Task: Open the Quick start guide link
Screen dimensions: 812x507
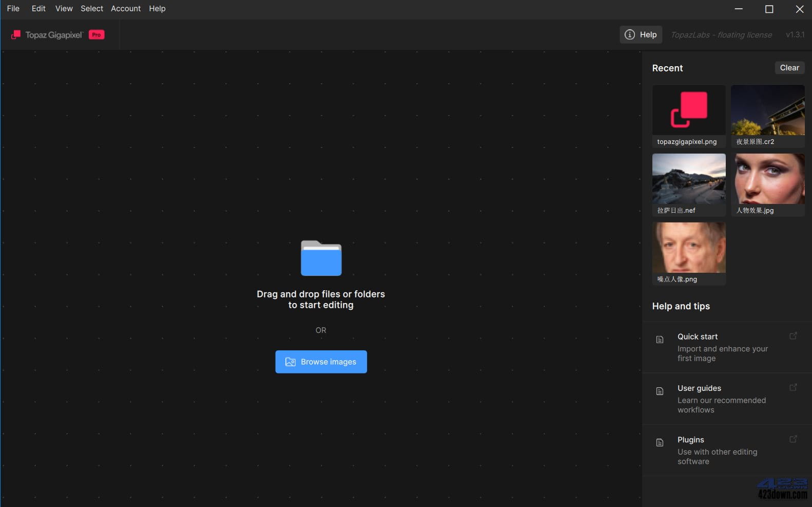Action: point(727,347)
